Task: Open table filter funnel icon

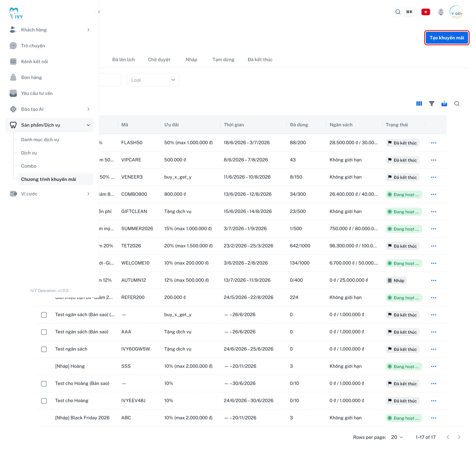Action: click(x=432, y=104)
